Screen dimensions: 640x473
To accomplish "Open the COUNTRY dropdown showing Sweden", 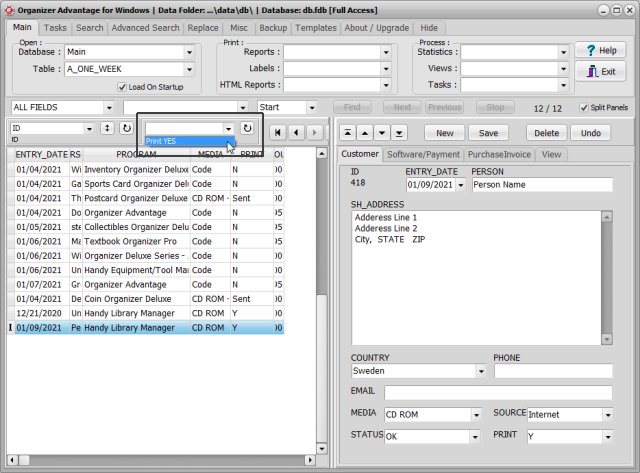I will point(481,371).
